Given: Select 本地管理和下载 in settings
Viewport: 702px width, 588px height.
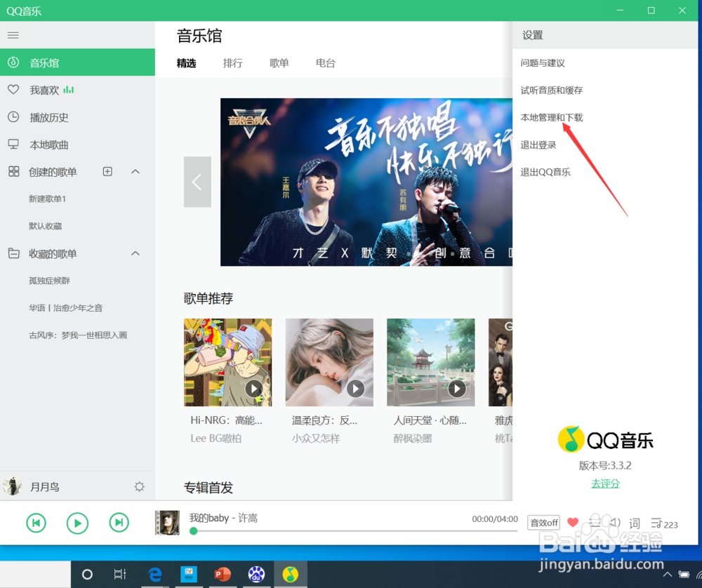Looking at the screenshot, I should click(551, 118).
